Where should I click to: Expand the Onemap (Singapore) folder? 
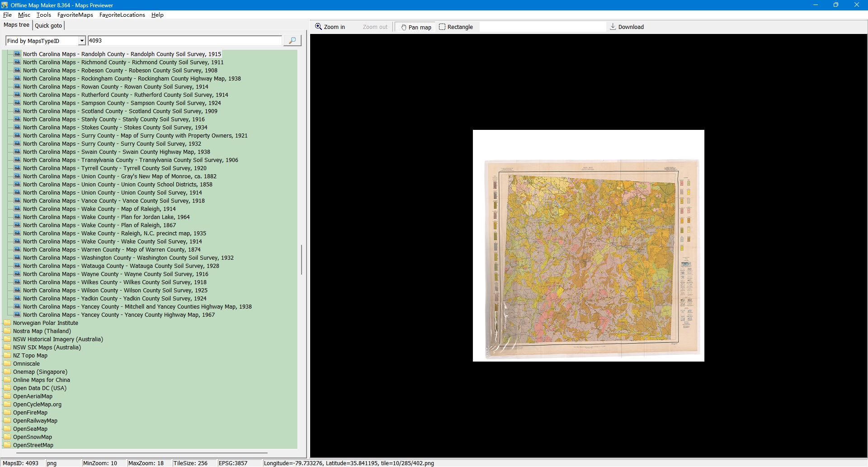[7, 372]
